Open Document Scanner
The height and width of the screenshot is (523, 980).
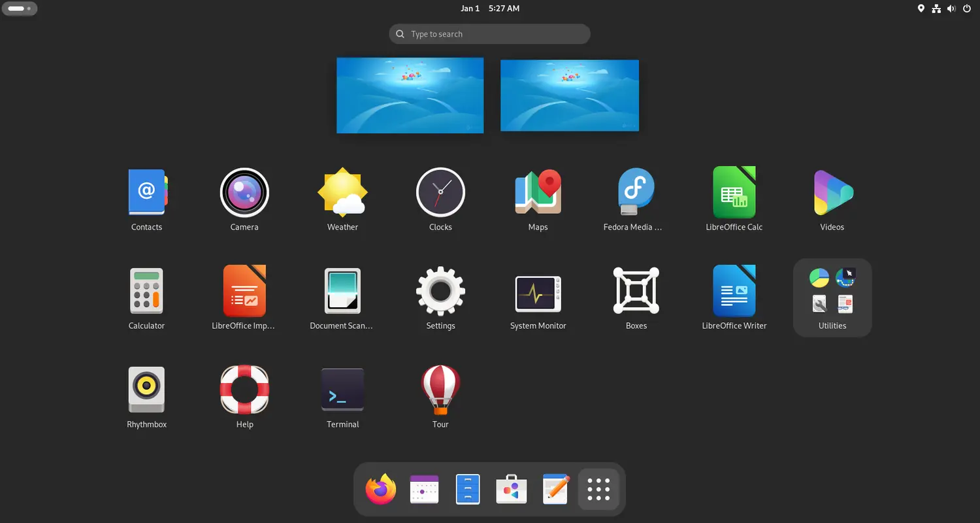pyautogui.click(x=342, y=291)
